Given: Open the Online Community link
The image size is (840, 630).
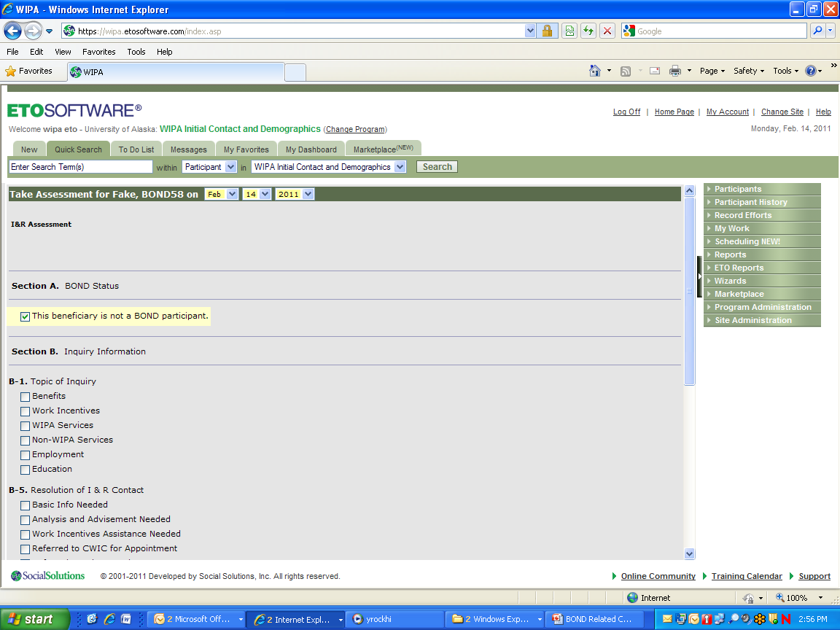Looking at the screenshot, I should point(658,576).
